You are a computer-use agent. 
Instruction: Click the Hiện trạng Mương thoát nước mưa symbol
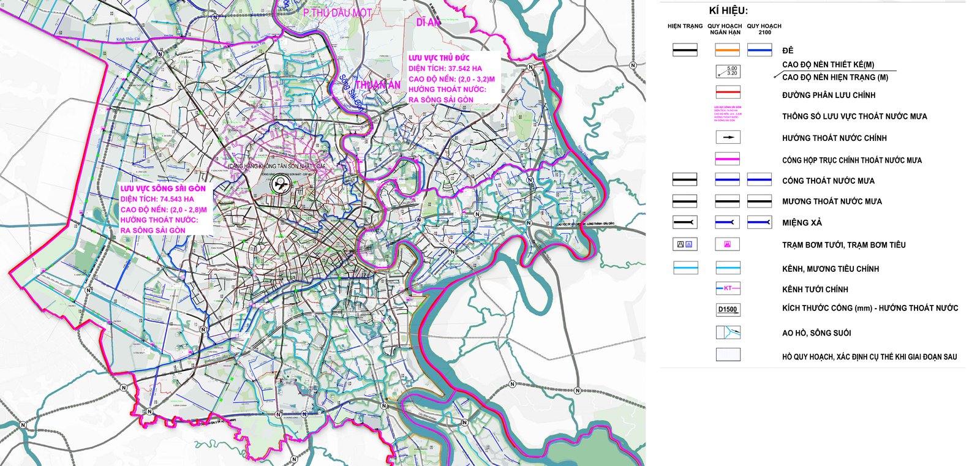coord(685,201)
